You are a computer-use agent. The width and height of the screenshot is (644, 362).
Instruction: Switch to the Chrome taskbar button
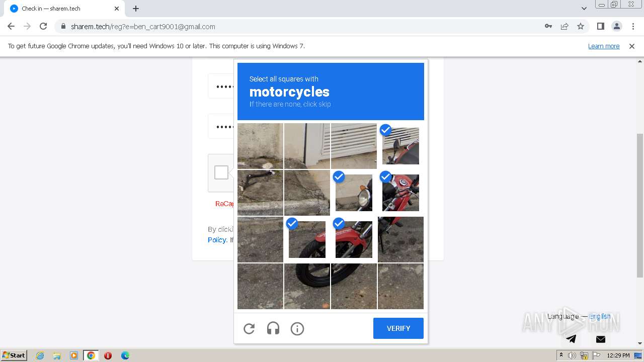tap(91, 355)
